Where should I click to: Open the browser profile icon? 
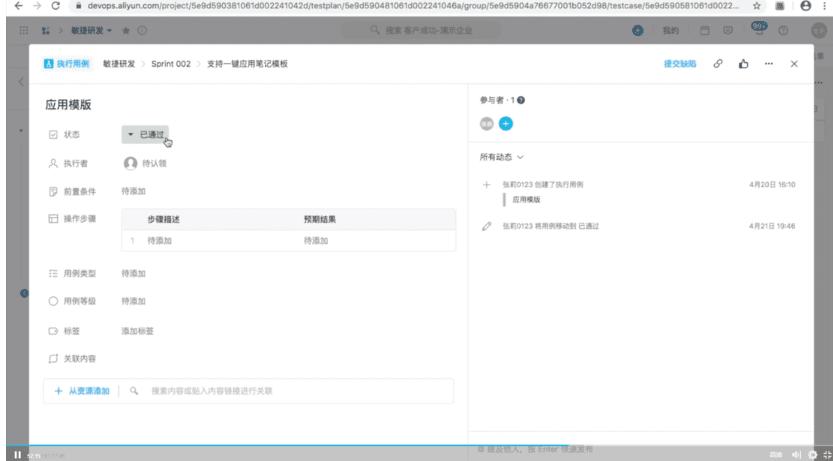[x=805, y=6]
